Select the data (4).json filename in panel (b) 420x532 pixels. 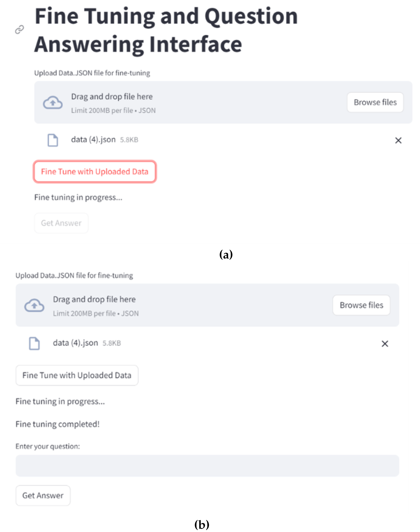pos(75,343)
